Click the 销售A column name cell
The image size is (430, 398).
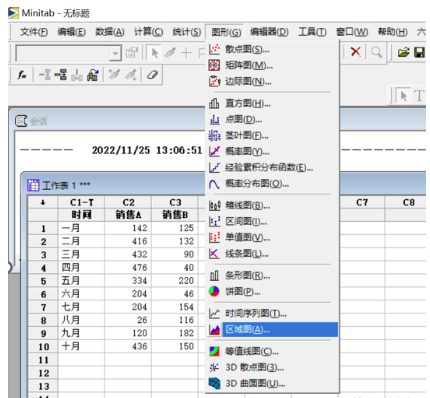pyautogui.click(x=128, y=215)
